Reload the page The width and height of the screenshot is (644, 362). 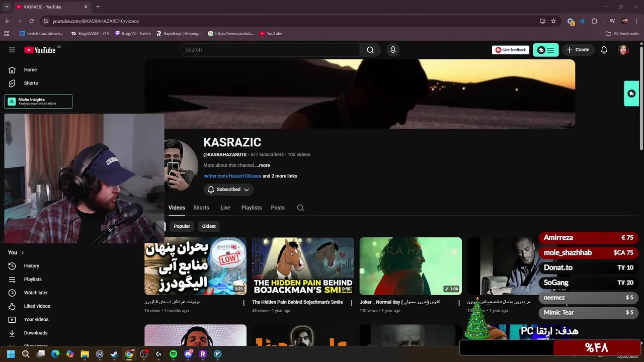(x=31, y=21)
